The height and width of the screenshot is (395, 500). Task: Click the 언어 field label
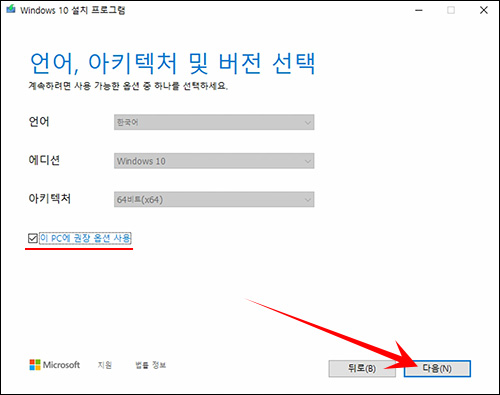[x=39, y=122]
